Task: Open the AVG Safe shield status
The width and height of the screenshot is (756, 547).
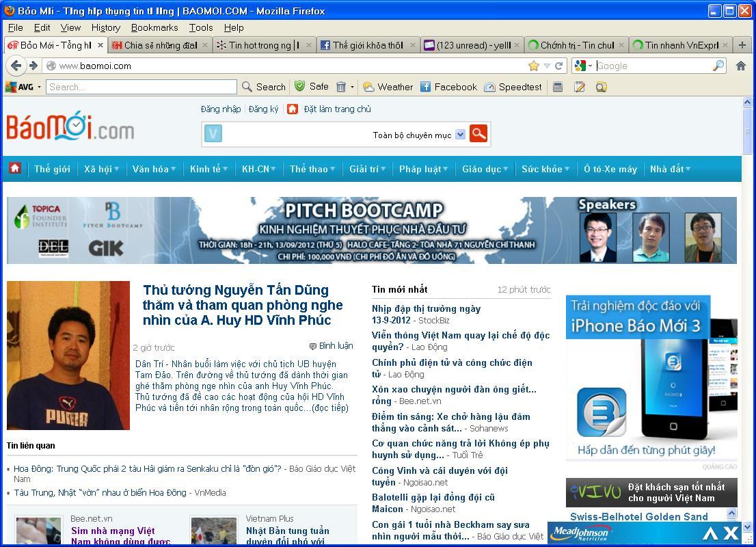Action: click(x=312, y=86)
